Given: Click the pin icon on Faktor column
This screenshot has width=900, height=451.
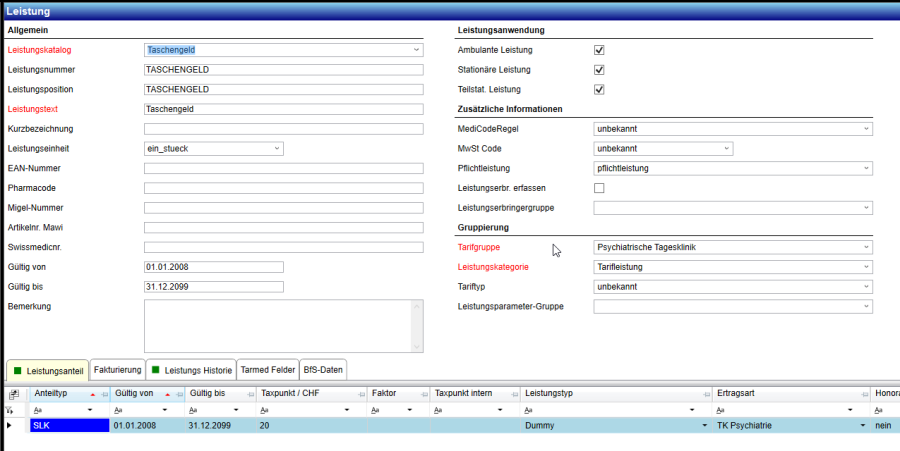Looking at the screenshot, I should point(423,394).
